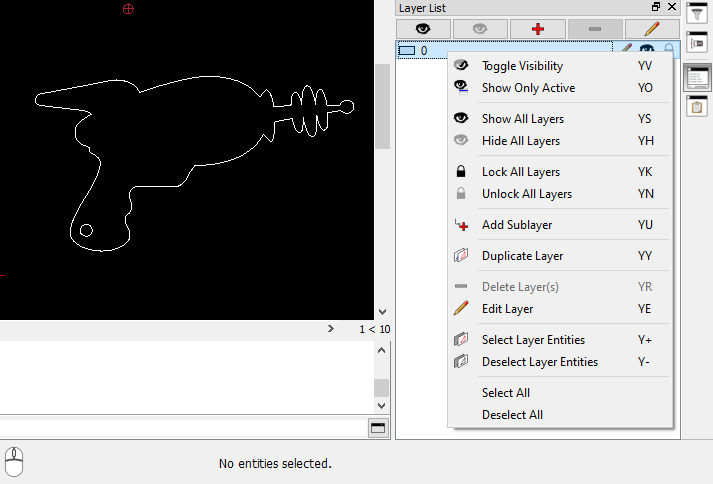Click the clipboard icon in the right sidebar
Image resolution: width=713 pixels, height=484 pixels.
[697, 106]
